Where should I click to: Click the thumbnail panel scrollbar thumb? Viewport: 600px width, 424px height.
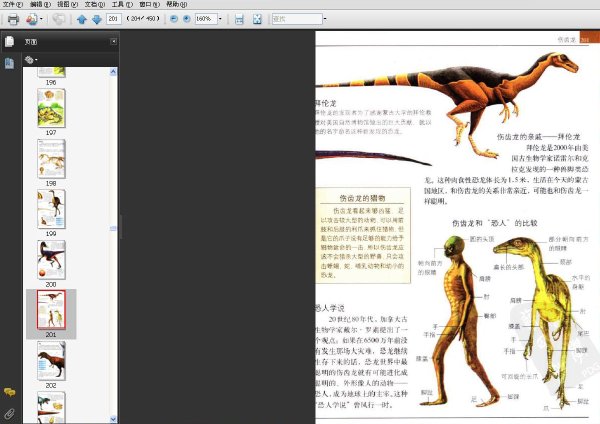[x=113, y=228]
